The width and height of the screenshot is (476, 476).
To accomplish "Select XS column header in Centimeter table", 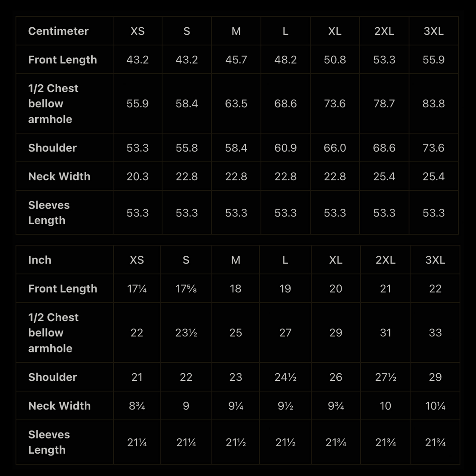I will click(x=137, y=31).
